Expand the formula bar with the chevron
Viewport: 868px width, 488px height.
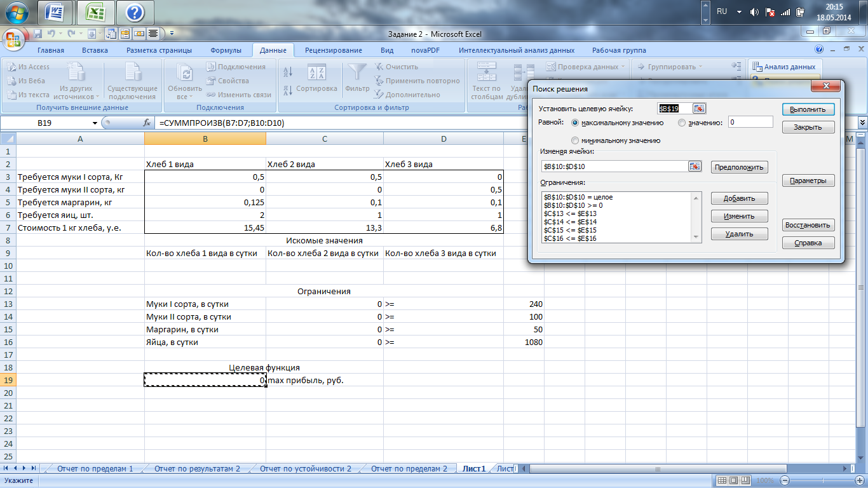pos(862,123)
